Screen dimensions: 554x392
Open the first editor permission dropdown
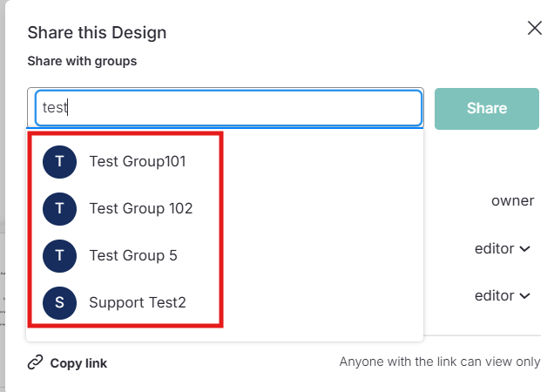tap(502, 248)
